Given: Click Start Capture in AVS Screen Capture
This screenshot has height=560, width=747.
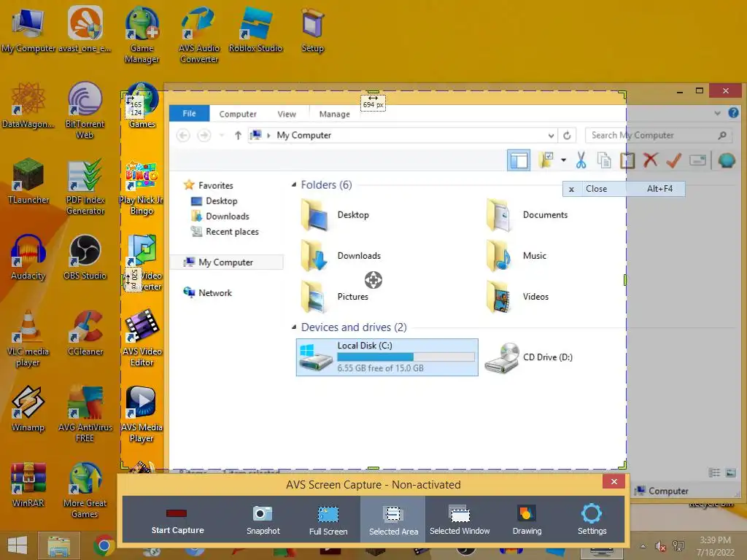Looking at the screenshot, I should click(177, 521).
